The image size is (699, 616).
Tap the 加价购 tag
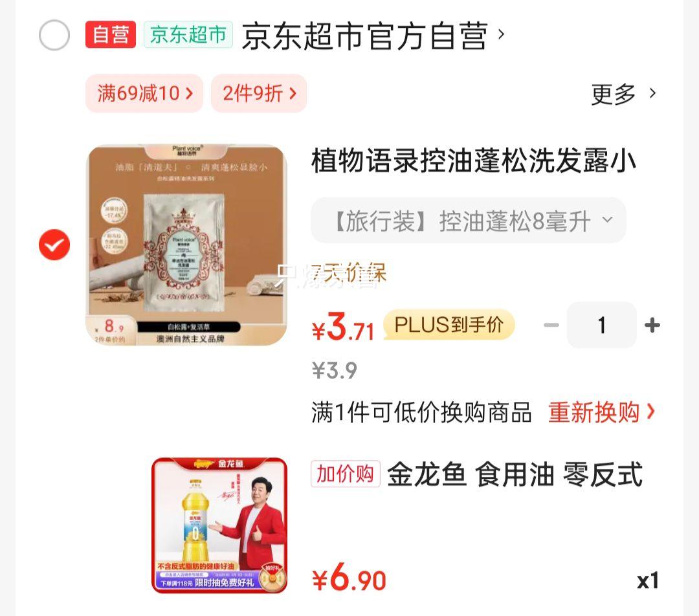[346, 474]
